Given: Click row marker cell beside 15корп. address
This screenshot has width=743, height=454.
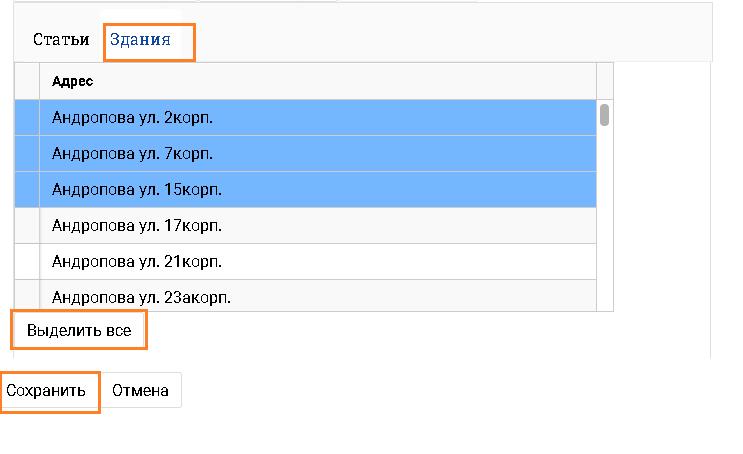Looking at the screenshot, I should (x=27, y=190).
